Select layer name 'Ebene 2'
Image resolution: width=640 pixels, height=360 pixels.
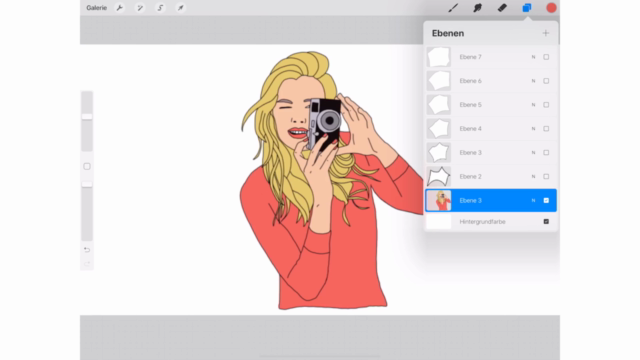pyautogui.click(x=471, y=176)
